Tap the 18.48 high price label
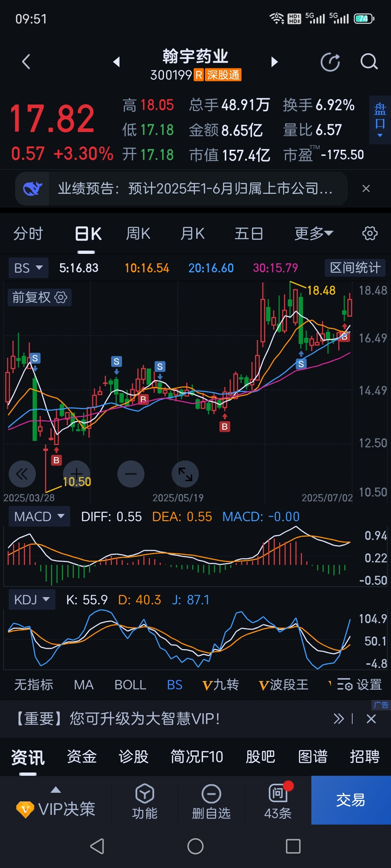Screen dimensions: 391x868 tap(321, 290)
